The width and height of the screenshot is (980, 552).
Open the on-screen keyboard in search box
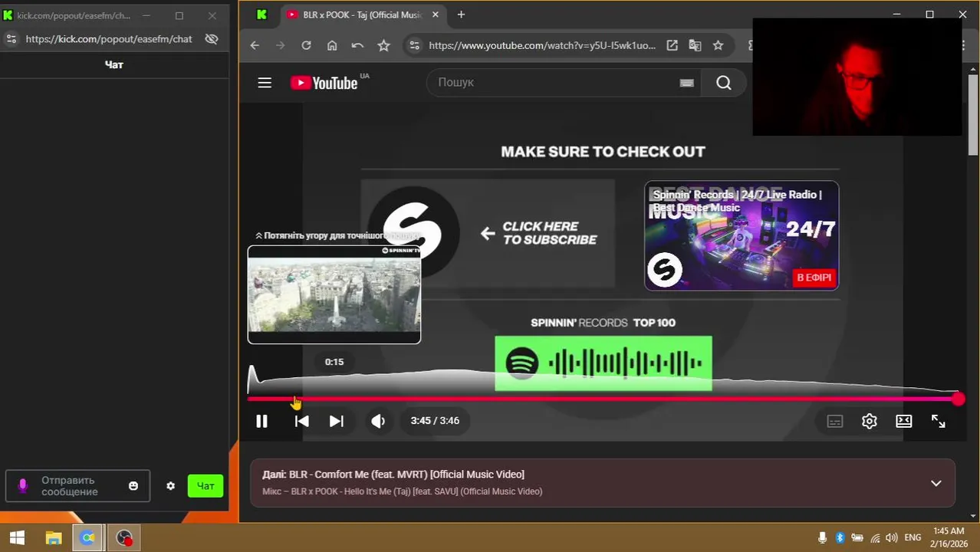tap(686, 83)
